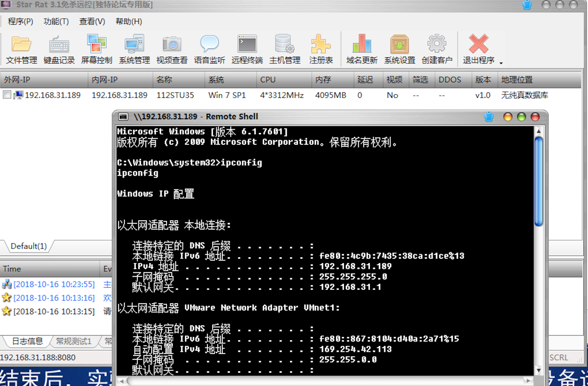This screenshot has width=588, height=386.
Task: Click the Remote Shell horizontal scroll-right arrow
Action: [x=528, y=381]
